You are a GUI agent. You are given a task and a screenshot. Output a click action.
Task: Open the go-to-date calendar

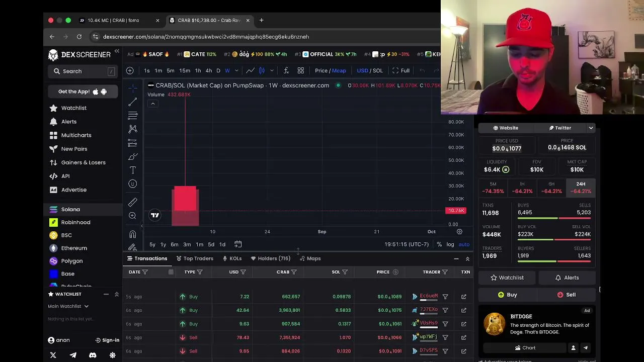[x=238, y=244]
